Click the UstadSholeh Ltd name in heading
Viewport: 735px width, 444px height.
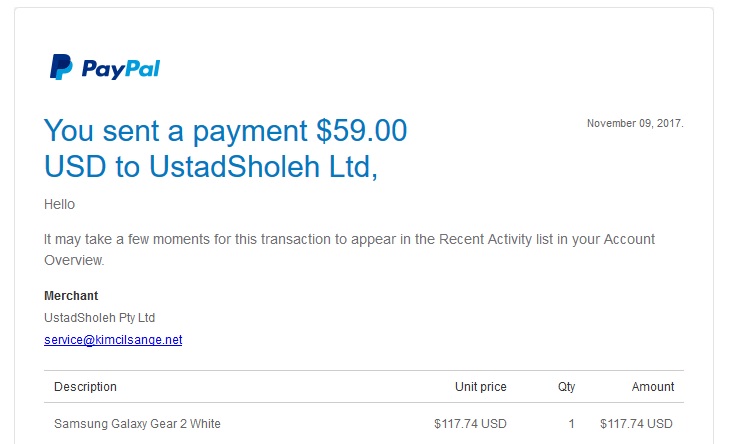(262, 166)
